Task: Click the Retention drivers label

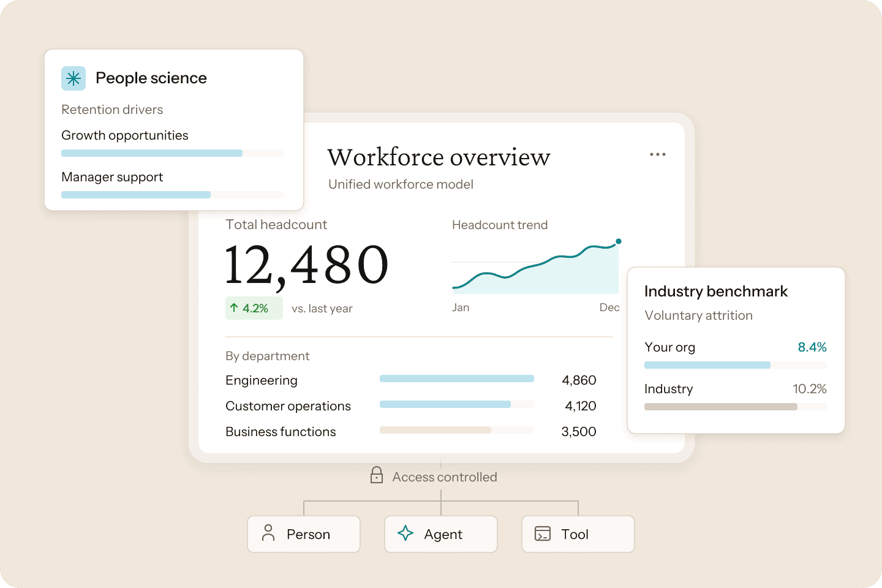Action: click(112, 110)
